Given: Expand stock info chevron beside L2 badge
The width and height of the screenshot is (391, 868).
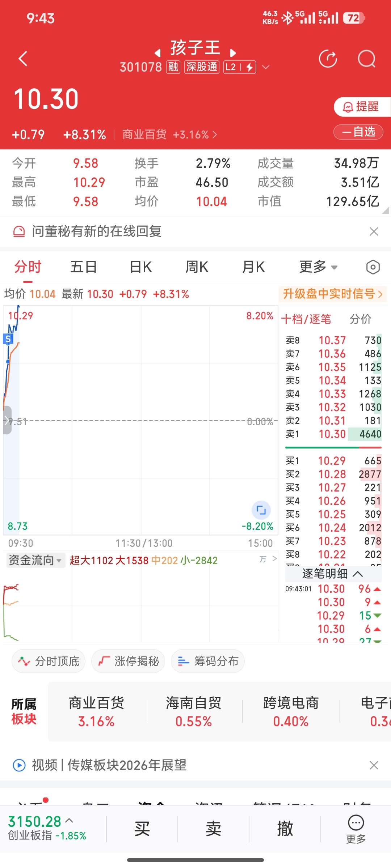Looking at the screenshot, I should point(266,67).
